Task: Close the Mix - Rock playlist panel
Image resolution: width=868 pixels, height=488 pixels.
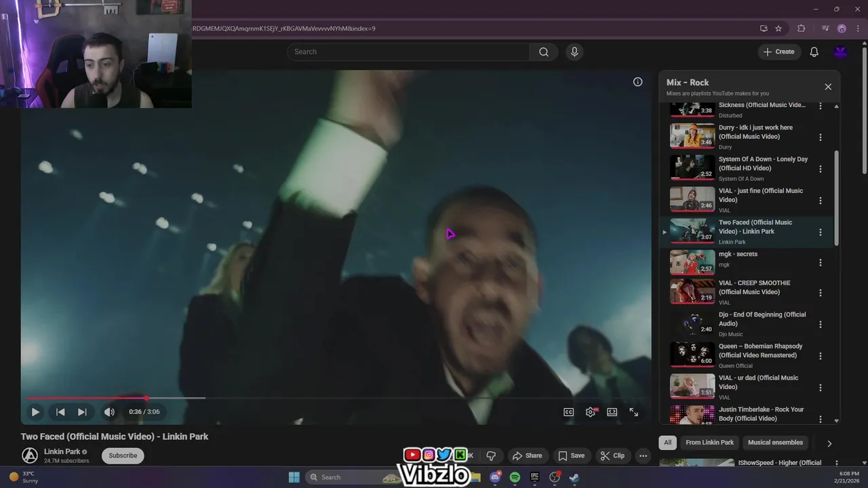Action: pos(828,87)
